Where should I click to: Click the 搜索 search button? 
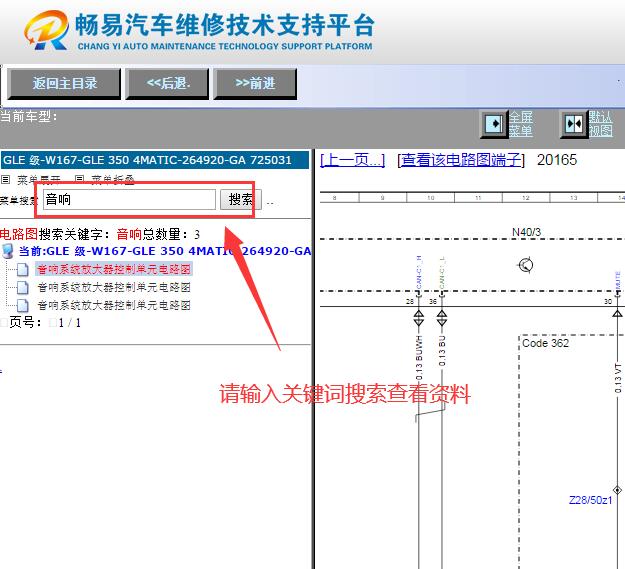(x=241, y=199)
